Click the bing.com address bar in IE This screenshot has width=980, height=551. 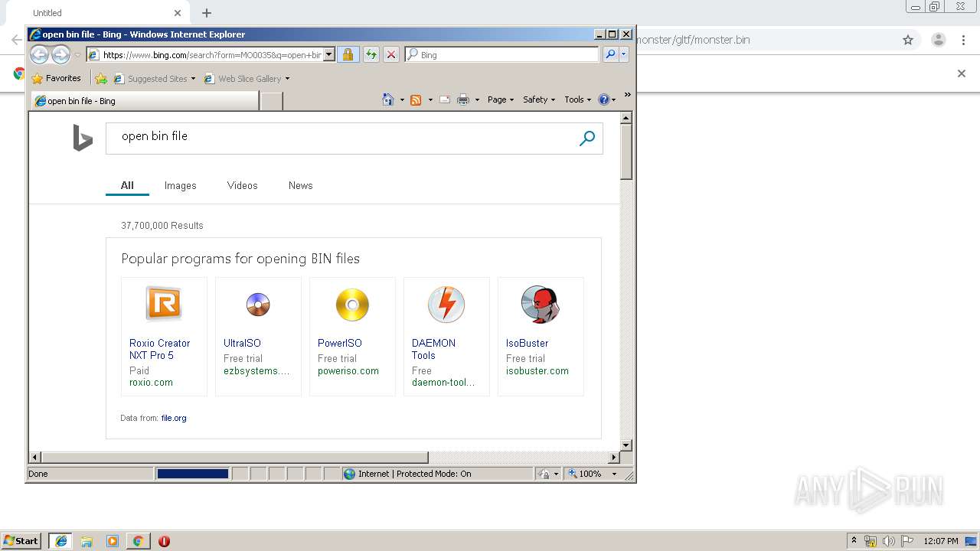pos(204,54)
